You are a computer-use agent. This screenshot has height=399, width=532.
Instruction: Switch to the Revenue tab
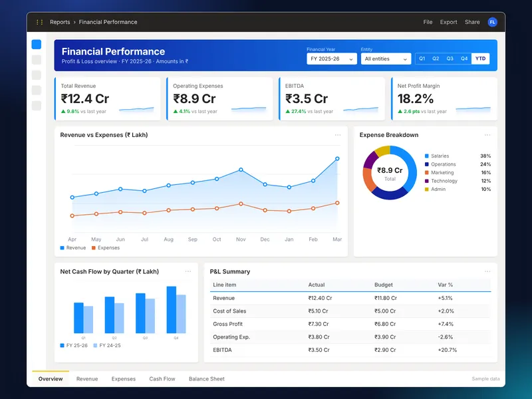point(87,379)
